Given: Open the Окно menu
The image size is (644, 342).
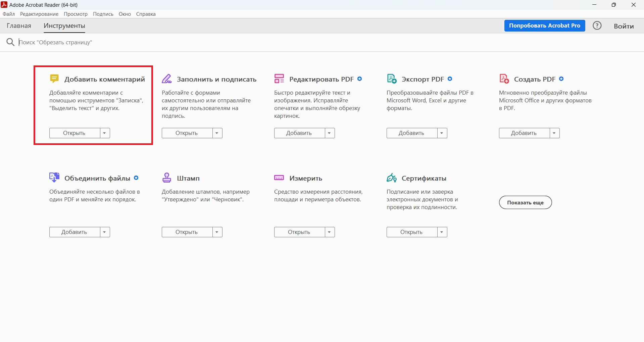Looking at the screenshot, I should coord(125,14).
